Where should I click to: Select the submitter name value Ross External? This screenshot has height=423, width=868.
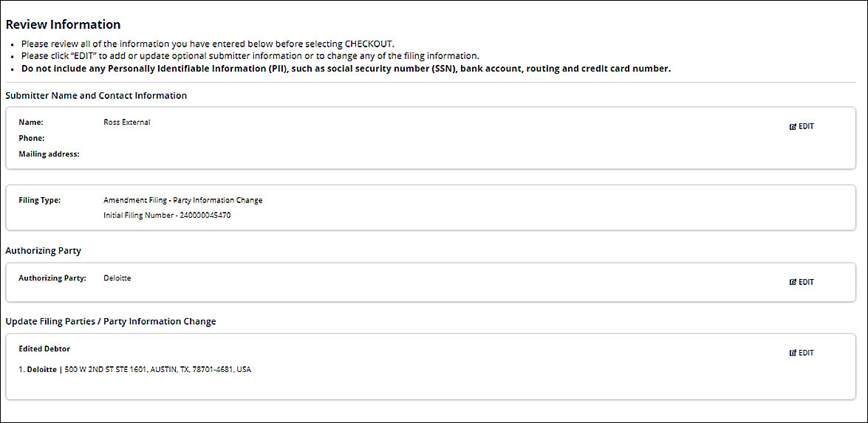click(127, 123)
